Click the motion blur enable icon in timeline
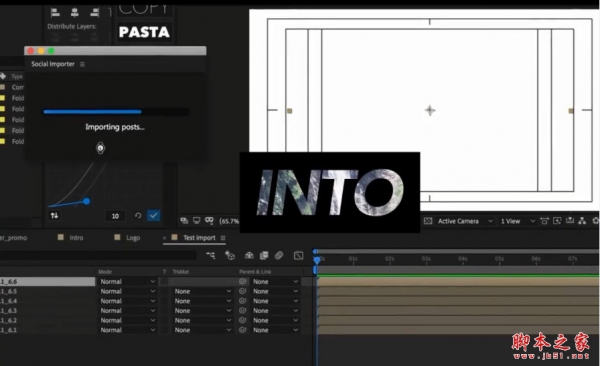 [279, 255]
